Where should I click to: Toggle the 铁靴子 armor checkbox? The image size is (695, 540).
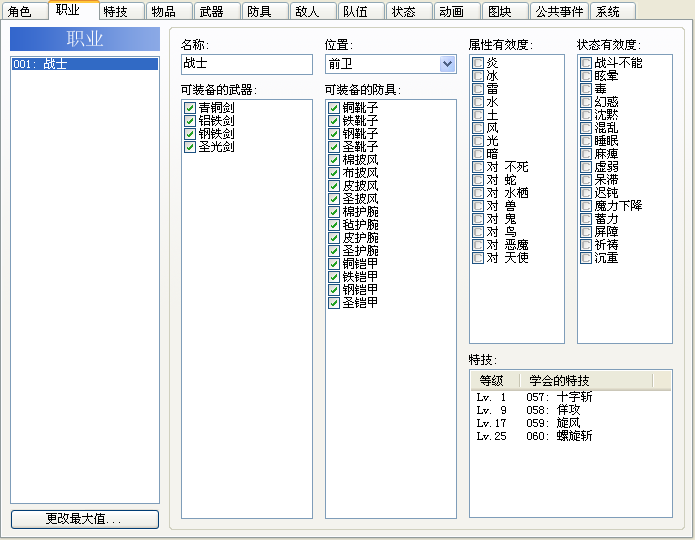pos(334,121)
